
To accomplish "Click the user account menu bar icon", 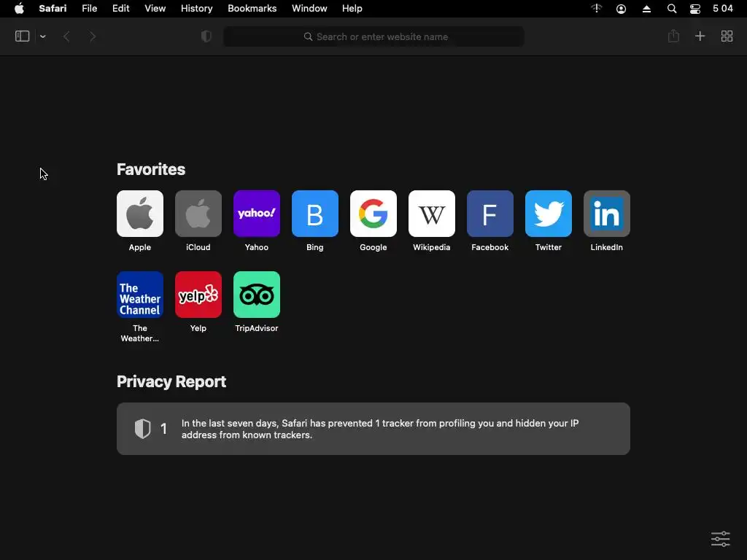I will coord(622,9).
